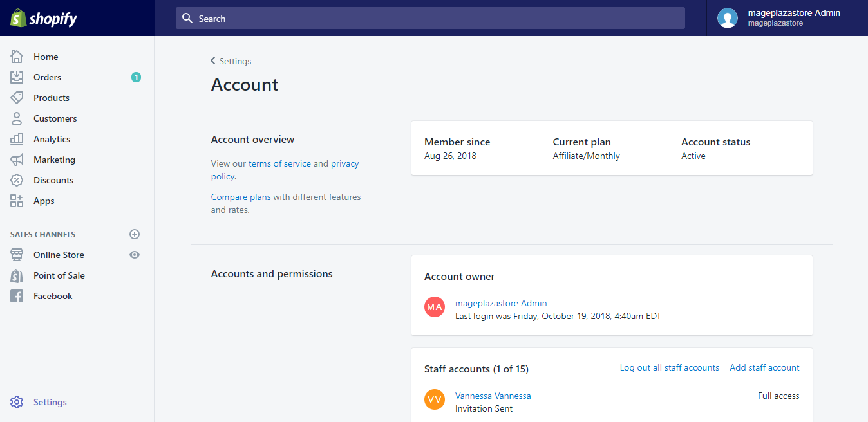Click the shopify wordmark text
Image resolution: width=868 pixels, height=422 pixels.
pyautogui.click(x=53, y=19)
